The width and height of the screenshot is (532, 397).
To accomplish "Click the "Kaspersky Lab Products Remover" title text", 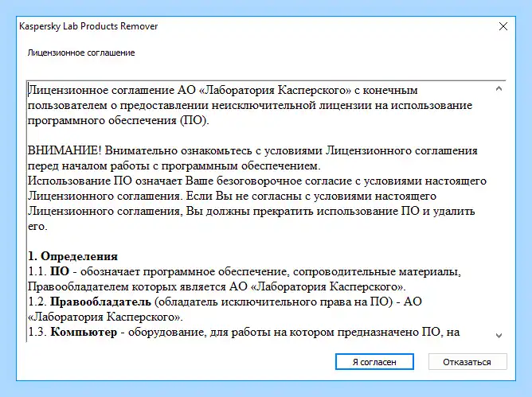I will 88,26.
